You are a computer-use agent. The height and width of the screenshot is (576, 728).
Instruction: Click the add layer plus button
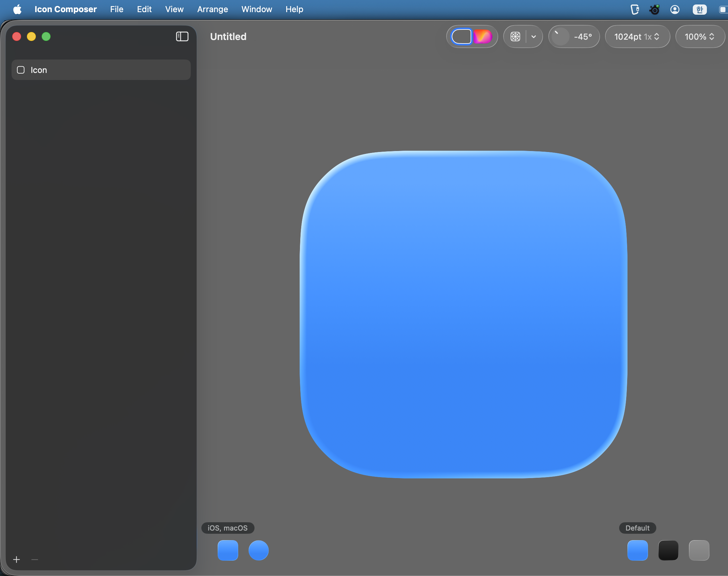tap(17, 559)
